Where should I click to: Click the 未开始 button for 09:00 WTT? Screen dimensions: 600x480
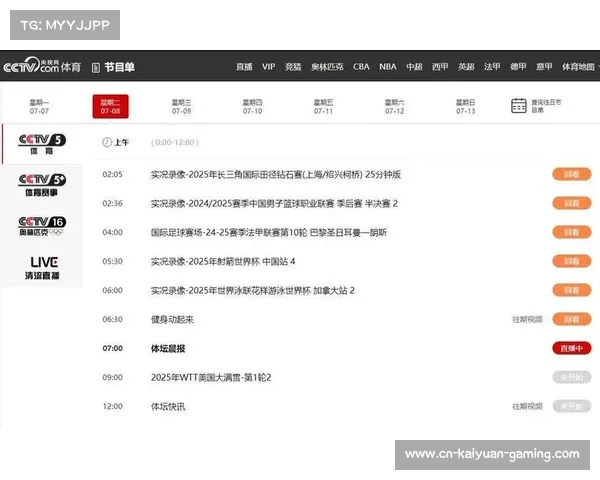[x=572, y=377]
